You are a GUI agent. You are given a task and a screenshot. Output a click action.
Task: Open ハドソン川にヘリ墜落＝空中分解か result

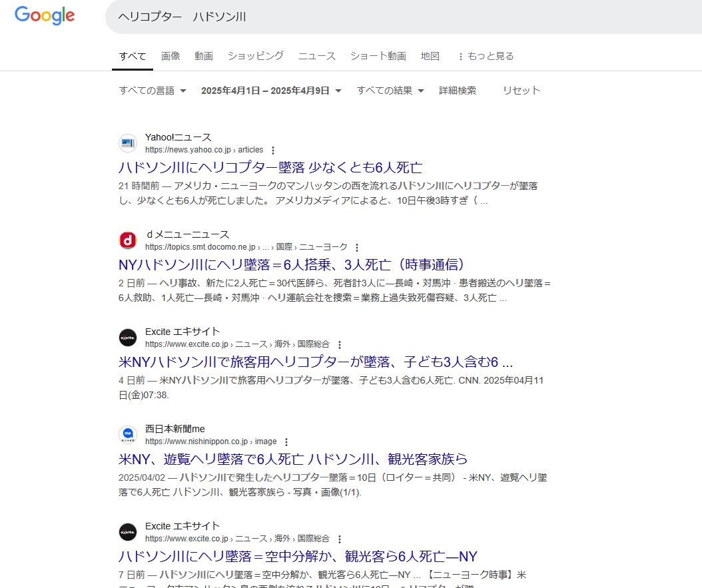click(x=298, y=556)
